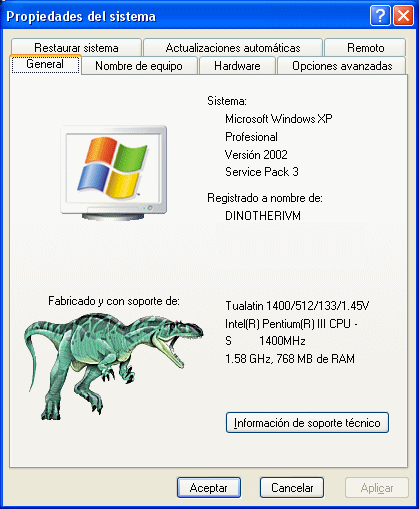Viewport: 419px width, 509px height.
Task: Go to Nombre de equipo tab
Action: (x=139, y=66)
